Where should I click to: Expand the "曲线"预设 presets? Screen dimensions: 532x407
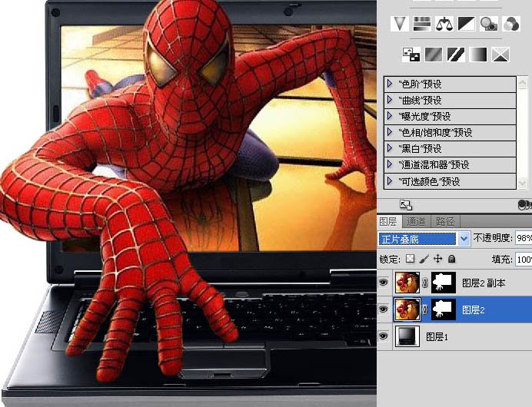[391, 100]
